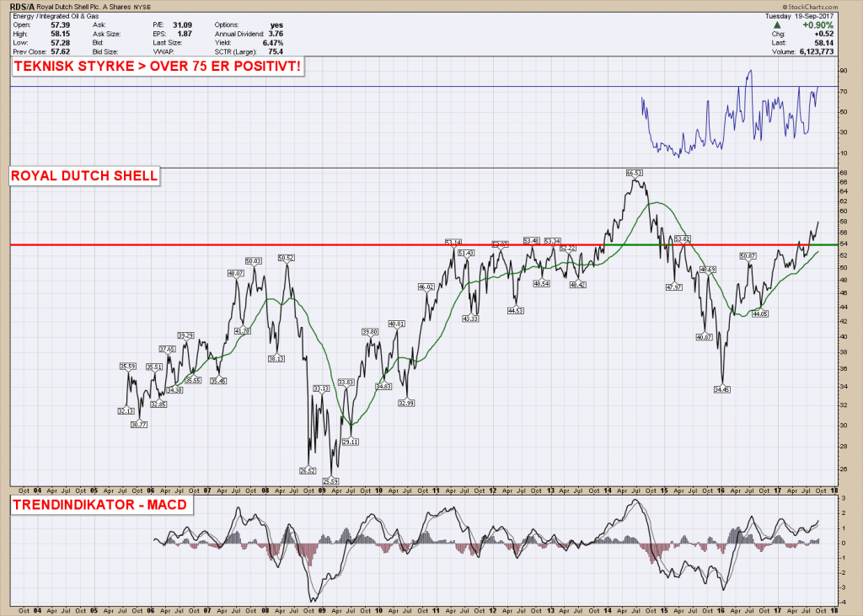Click the 26.52 price label
863x616 pixels.
click(x=308, y=471)
